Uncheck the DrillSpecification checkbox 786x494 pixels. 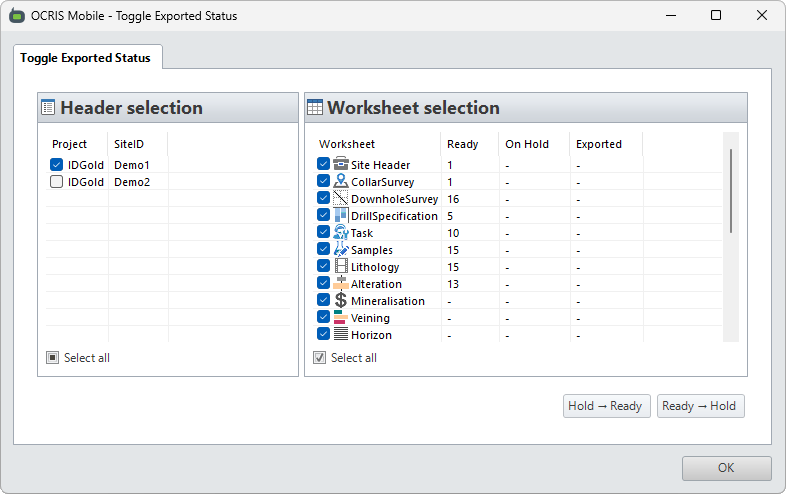click(x=323, y=215)
